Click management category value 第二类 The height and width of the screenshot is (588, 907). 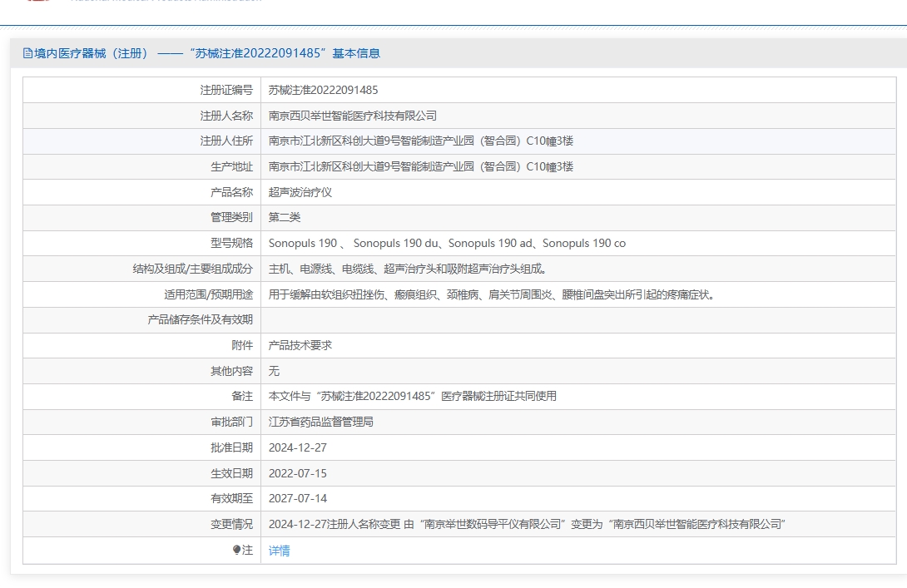pyautogui.click(x=284, y=217)
